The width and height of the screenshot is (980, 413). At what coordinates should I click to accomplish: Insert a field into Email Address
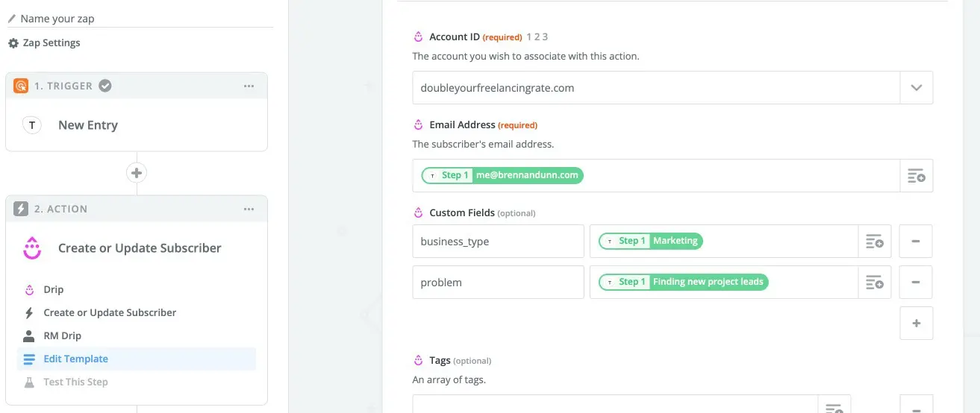(917, 176)
